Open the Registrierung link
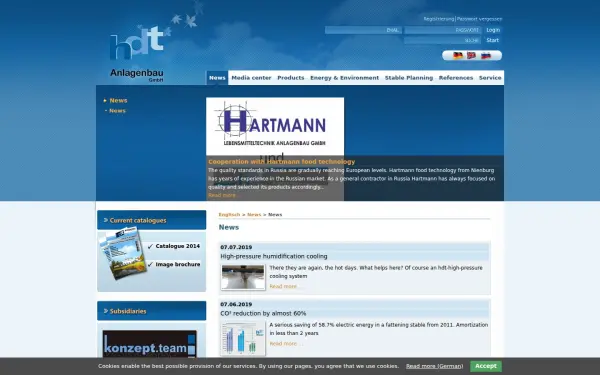This screenshot has height=375, width=600. (x=439, y=19)
